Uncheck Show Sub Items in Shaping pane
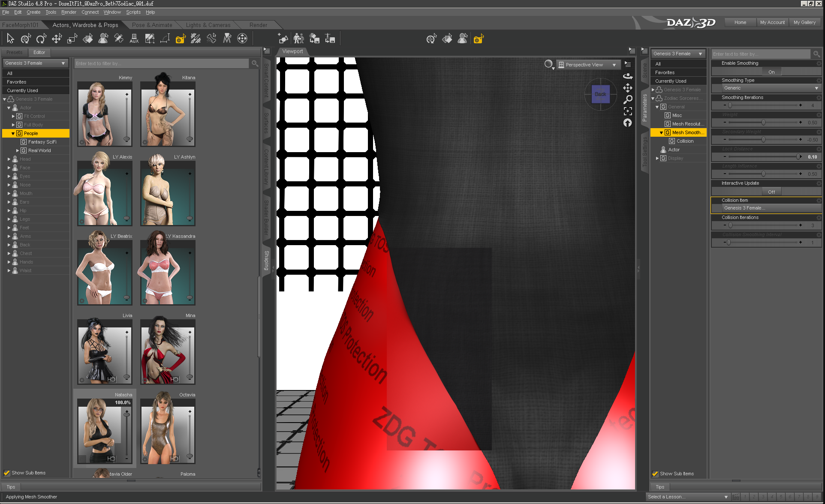This screenshot has width=825, height=504. [7, 473]
